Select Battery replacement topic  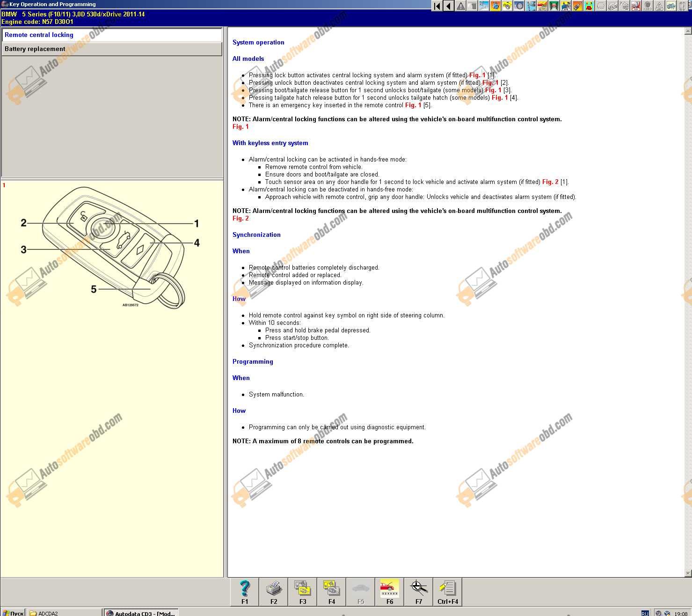tap(112, 49)
